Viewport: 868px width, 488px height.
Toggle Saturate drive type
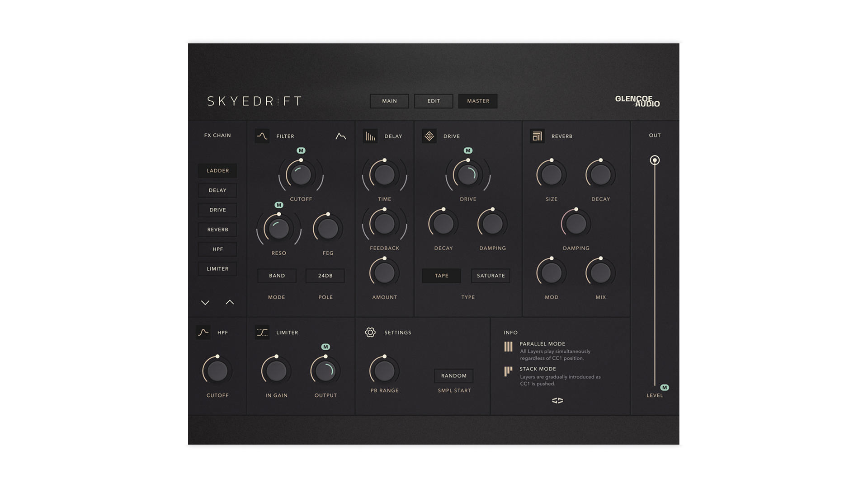pyautogui.click(x=491, y=276)
